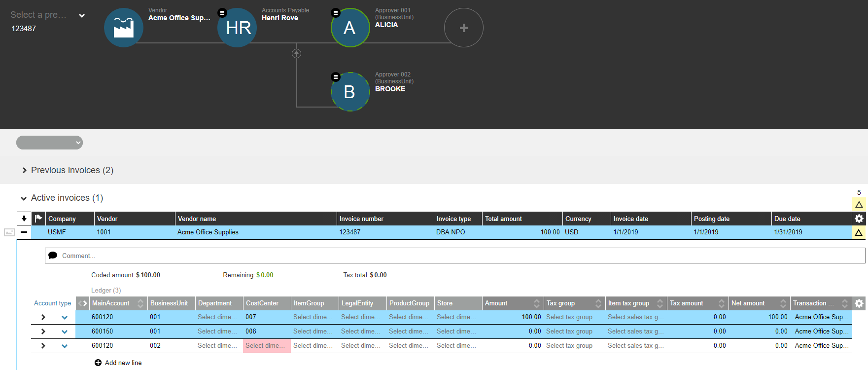Click approver ALICIA avatar circle
Image resolution: width=868 pixels, height=370 pixels.
click(x=350, y=28)
